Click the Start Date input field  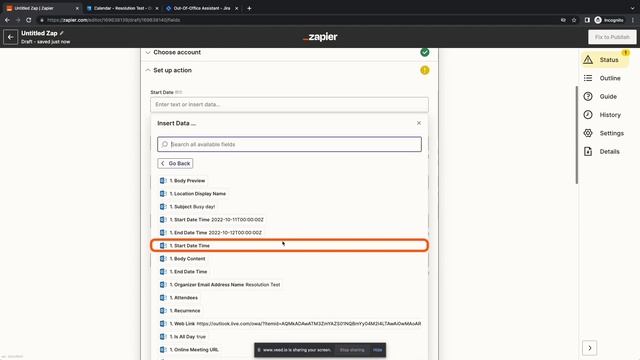tap(289, 104)
